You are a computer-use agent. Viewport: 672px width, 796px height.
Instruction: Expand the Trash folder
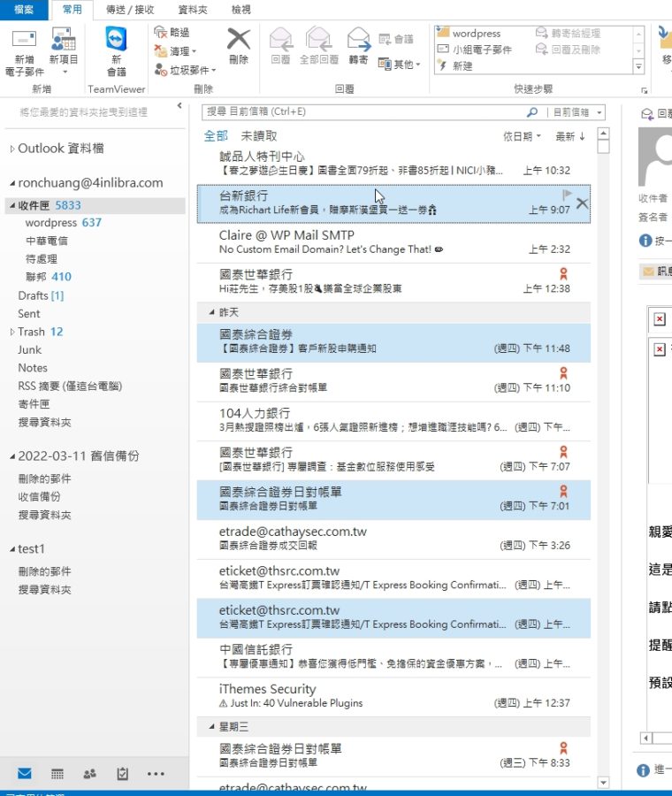tap(12, 332)
